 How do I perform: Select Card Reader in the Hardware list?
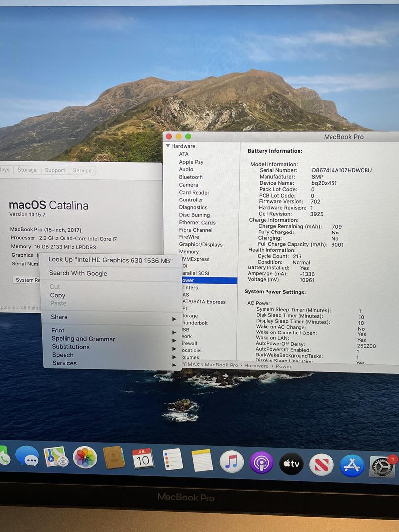194,193
